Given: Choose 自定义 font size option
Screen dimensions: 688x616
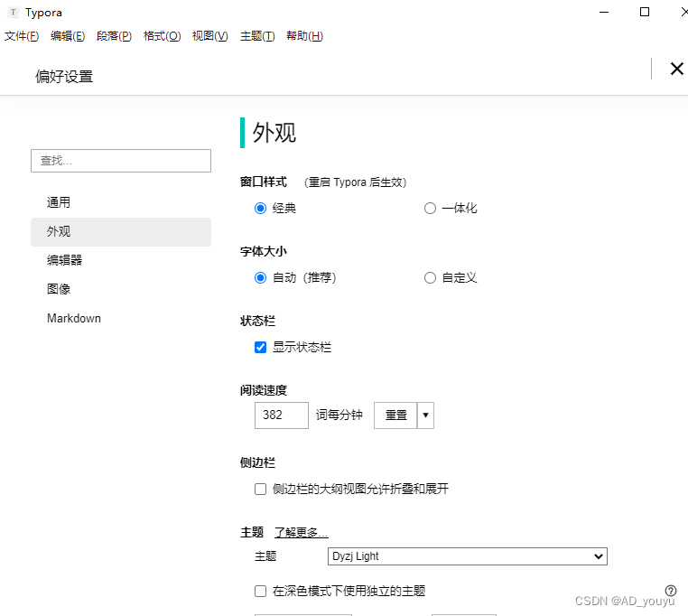Looking at the screenshot, I should click(430, 278).
